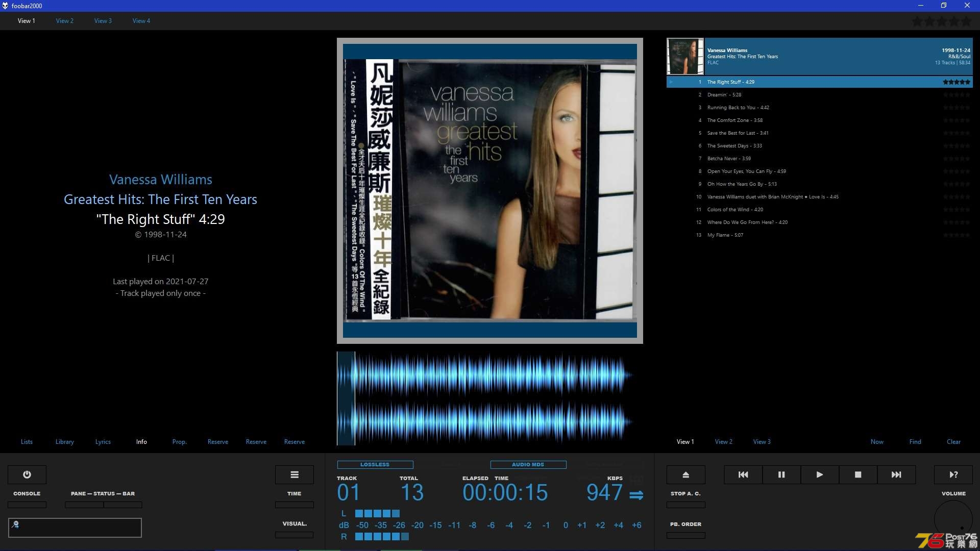980x551 pixels.
Task: Toggle the CONSOLE indicator bar
Action: click(27, 505)
